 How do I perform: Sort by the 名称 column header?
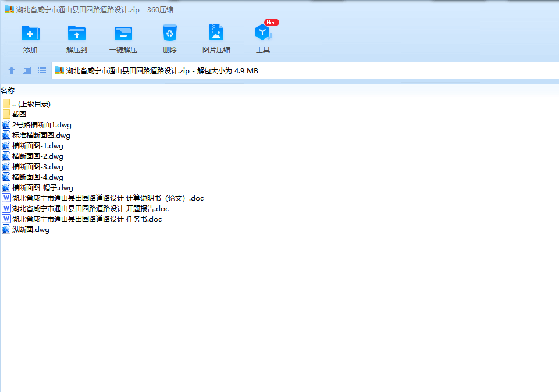[8, 91]
